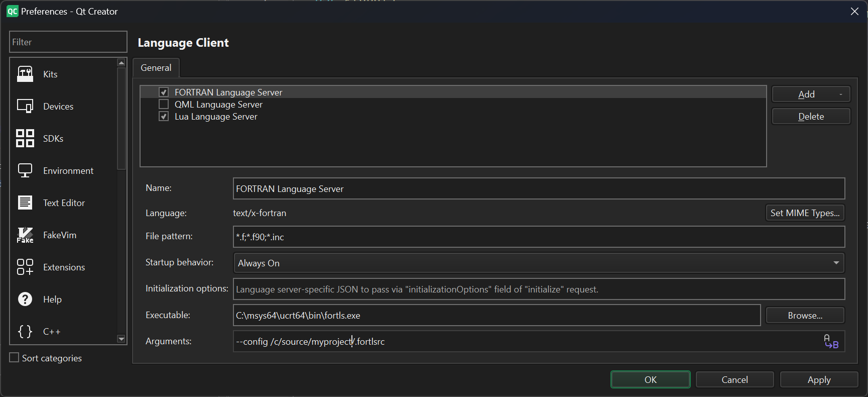The width and height of the screenshot is (868, 397).
Task: Select the C++ label in sidebar
Action: point(52,331)
